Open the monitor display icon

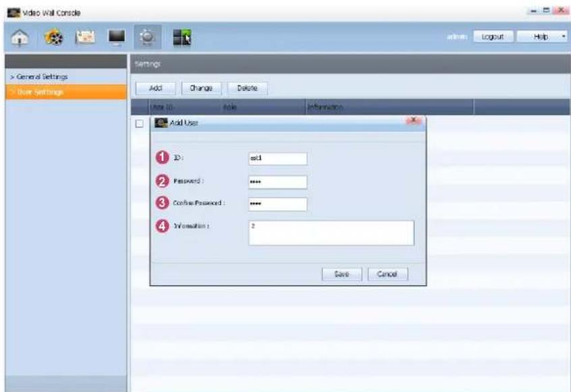point(117,38)
